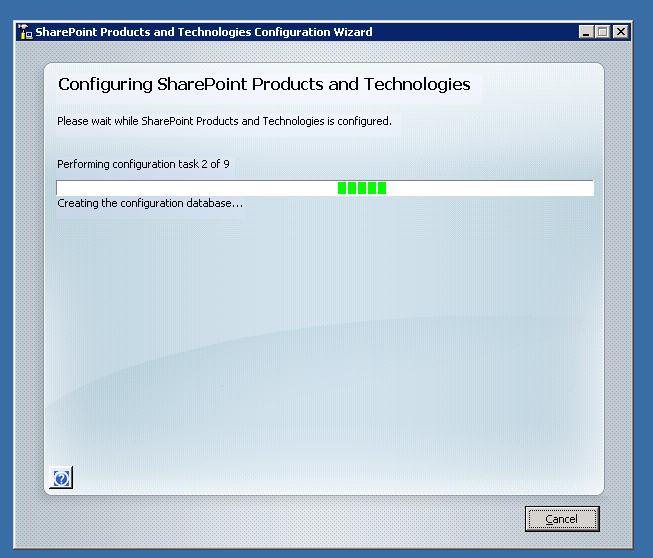Image resolution: width=653 pixels, height=558 pixels.
Task: Open the help icon in the wizard
Action: click(61, 478)
